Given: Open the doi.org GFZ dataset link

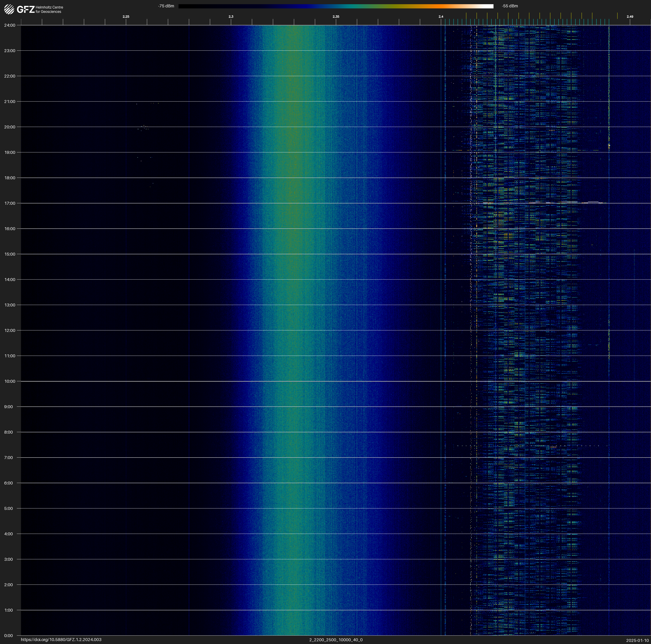Looking at the screenshot, I should tap(61, 640).
